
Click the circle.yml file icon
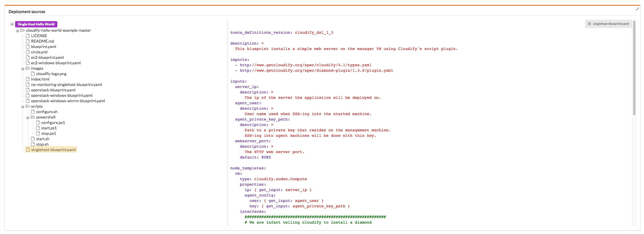(28, 52)
